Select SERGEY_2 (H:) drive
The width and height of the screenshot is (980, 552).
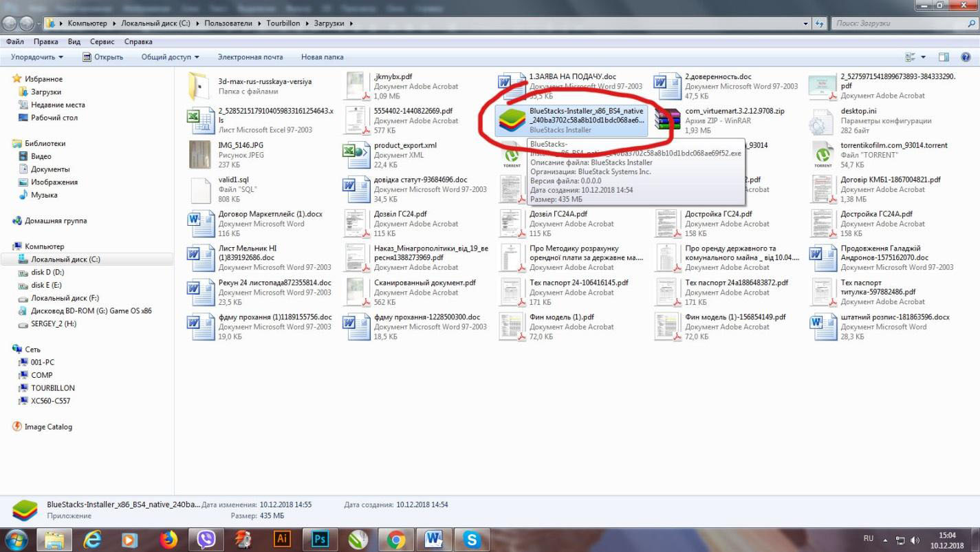54,324
